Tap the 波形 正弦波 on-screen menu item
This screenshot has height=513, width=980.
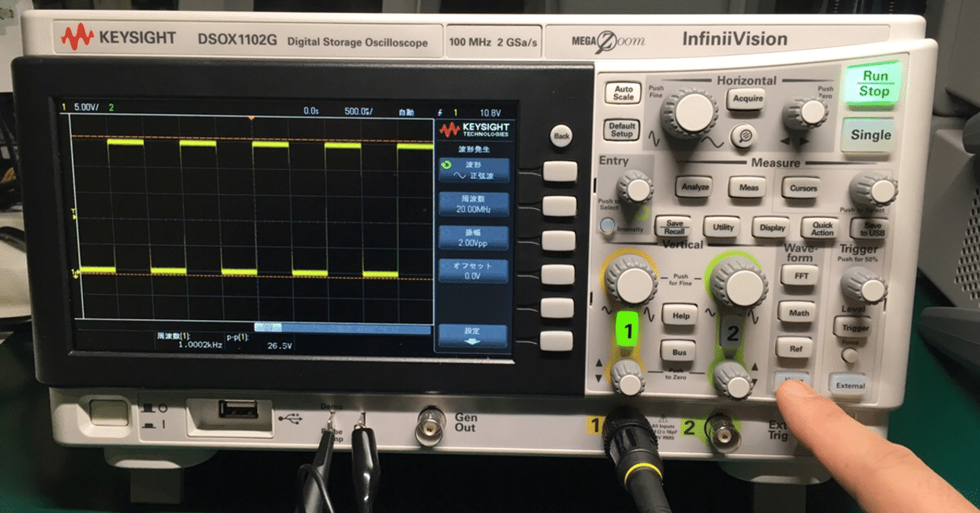click(473, 170)
